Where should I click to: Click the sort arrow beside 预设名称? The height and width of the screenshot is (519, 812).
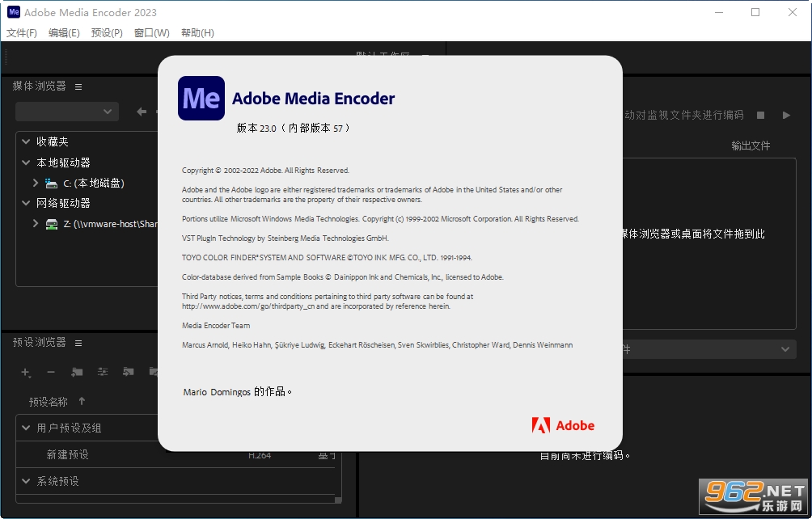[82, 401]
